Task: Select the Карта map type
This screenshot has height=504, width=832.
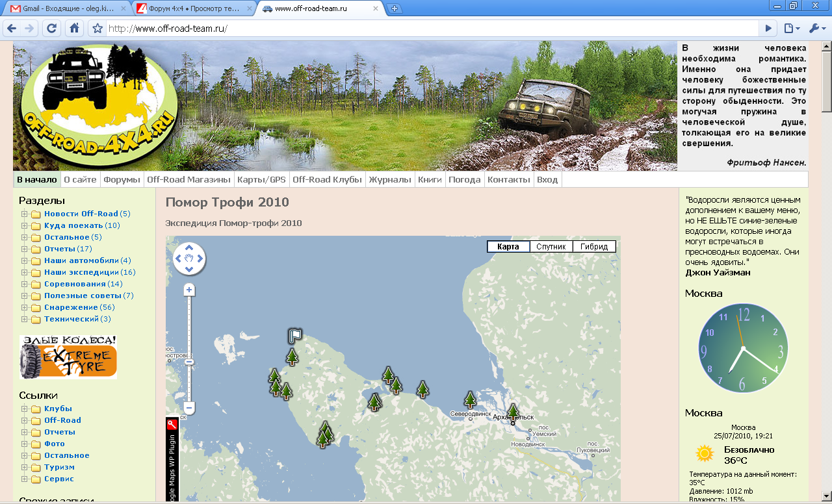Action: [508, 247]
